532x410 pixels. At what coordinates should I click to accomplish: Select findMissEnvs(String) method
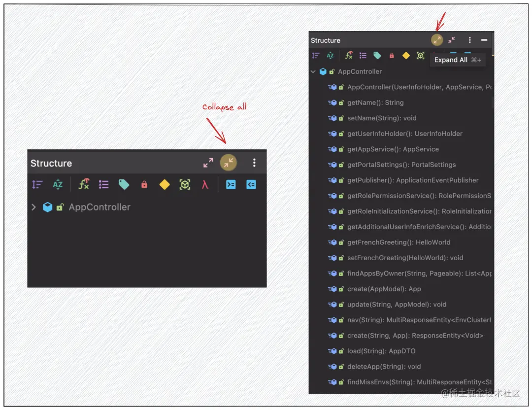coord(400,382)
